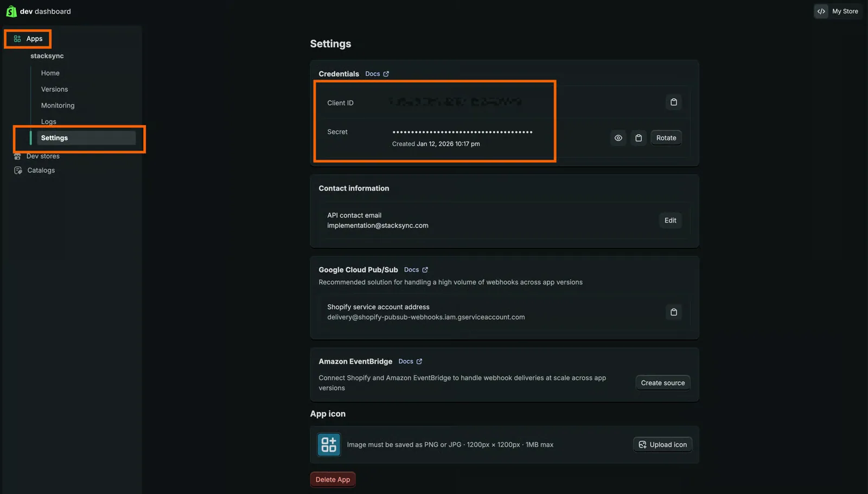Rotate the app secret
The height and width of the screenshot is (494, 868).
click(666, 138)
